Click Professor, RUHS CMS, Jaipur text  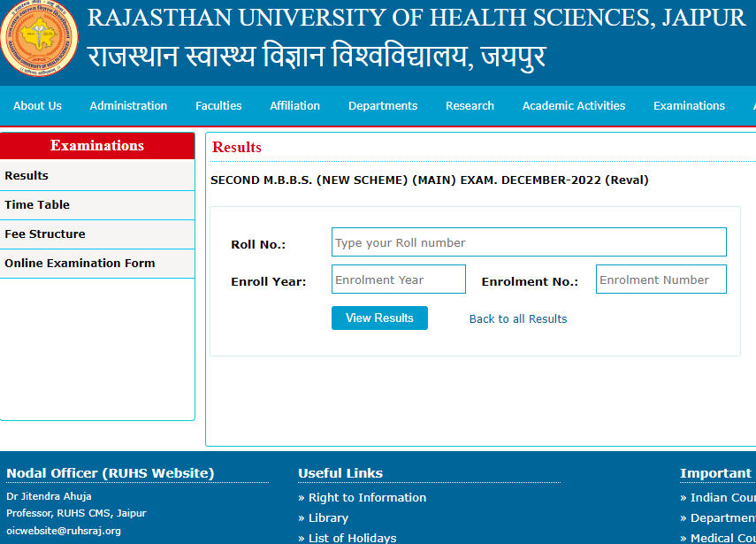coord(76,513)
